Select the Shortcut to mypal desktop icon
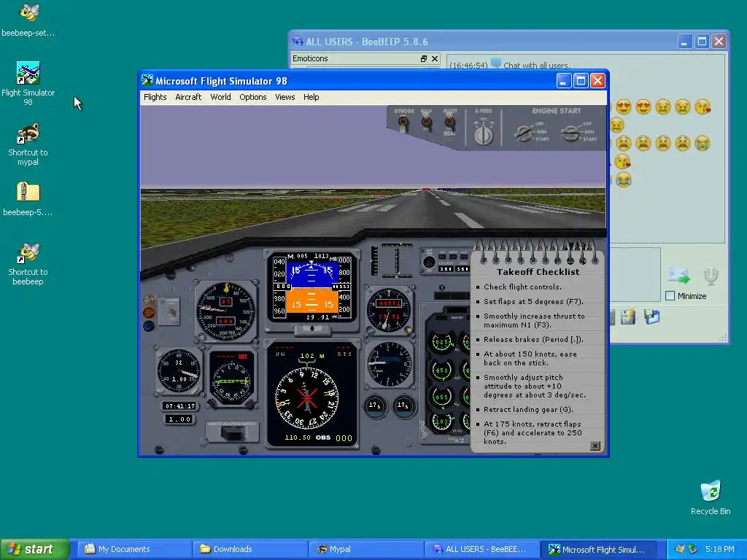 point(28,145)
